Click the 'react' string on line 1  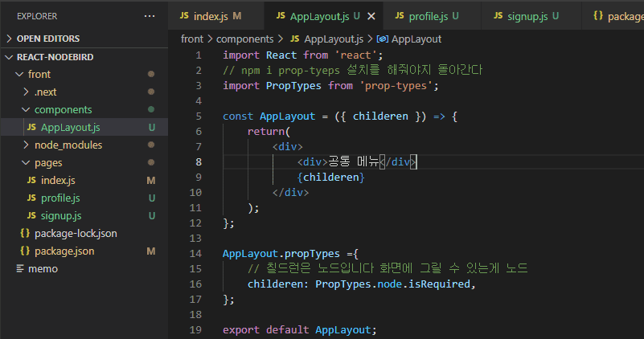[355, 55]
